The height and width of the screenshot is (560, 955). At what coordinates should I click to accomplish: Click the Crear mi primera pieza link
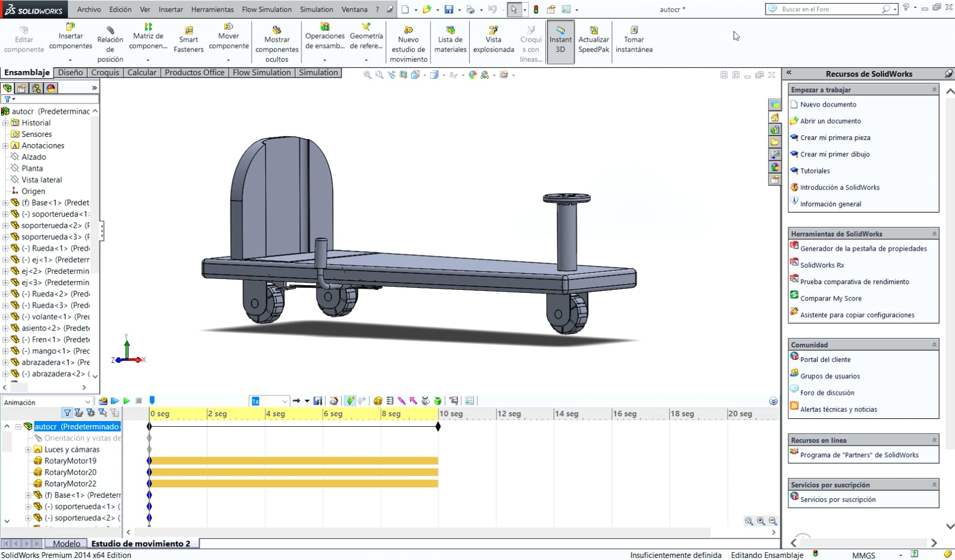click(x=835, y=137)
